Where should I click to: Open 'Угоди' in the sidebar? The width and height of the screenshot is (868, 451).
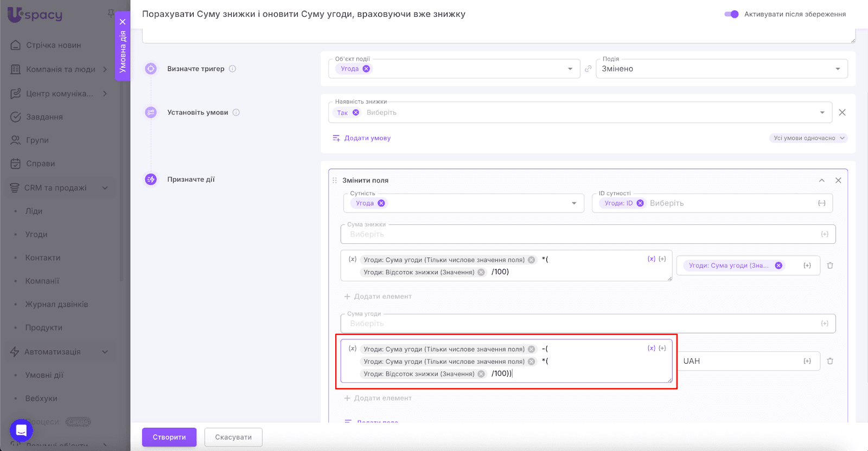click(36, 234)
